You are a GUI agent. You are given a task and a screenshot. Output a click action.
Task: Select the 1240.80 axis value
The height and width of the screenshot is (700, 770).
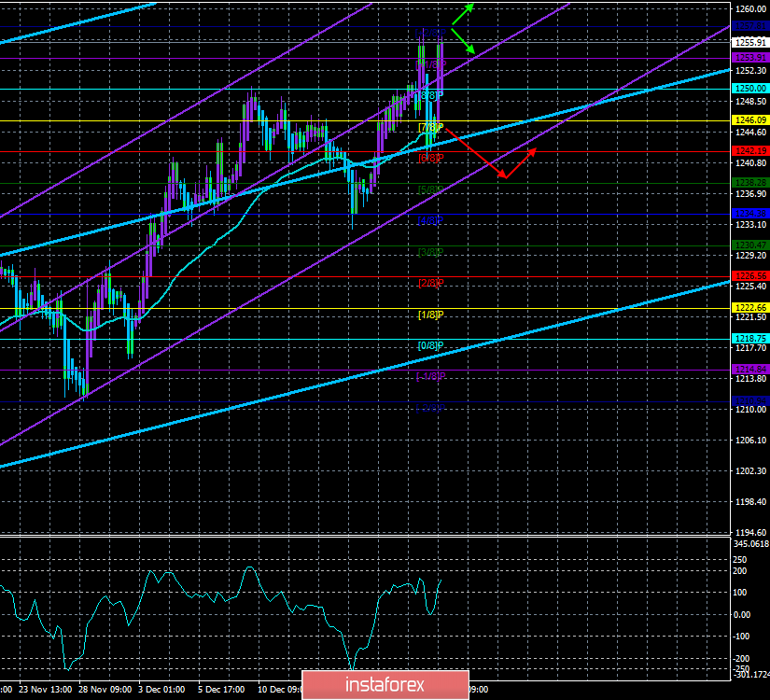click(750, 163)
